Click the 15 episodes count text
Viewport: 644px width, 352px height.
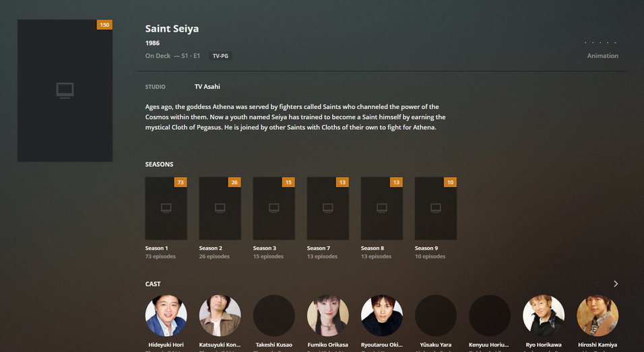[268, 256]
